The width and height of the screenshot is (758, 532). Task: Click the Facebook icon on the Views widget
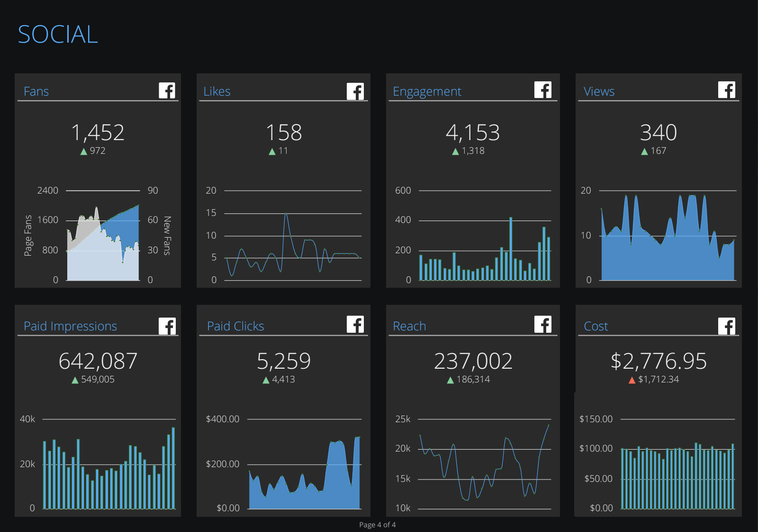[x=726, y=90]
